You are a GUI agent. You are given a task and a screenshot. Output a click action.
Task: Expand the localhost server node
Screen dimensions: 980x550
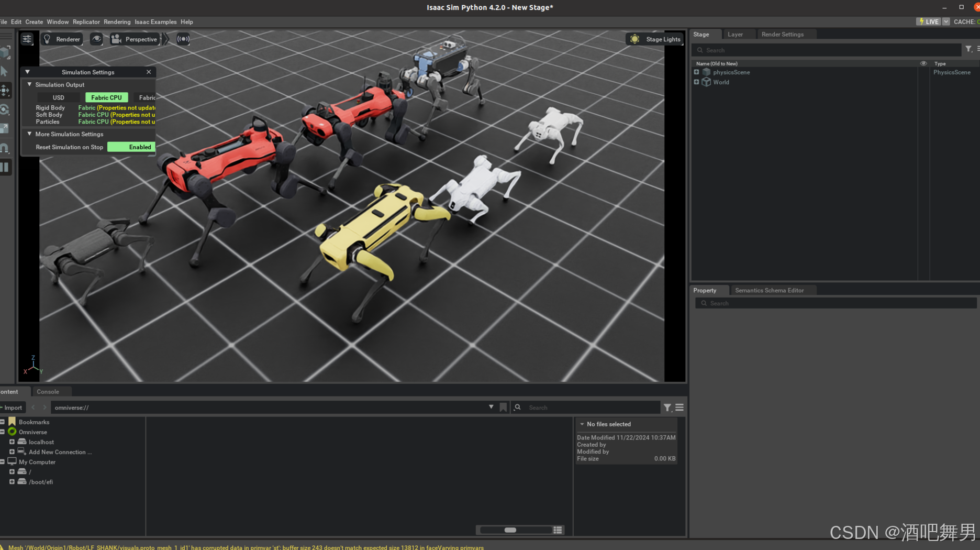pos(12,442)
